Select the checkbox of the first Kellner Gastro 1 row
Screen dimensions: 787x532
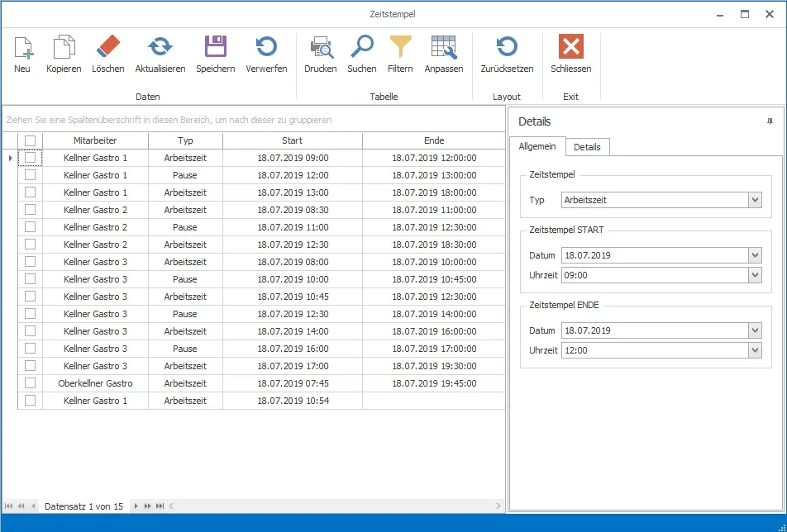30,158
